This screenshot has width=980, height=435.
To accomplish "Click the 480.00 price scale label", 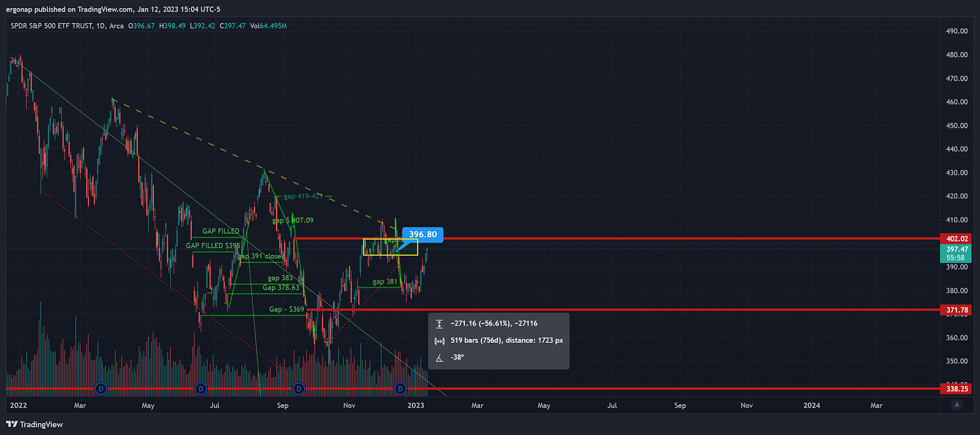I will coord(958,54).
